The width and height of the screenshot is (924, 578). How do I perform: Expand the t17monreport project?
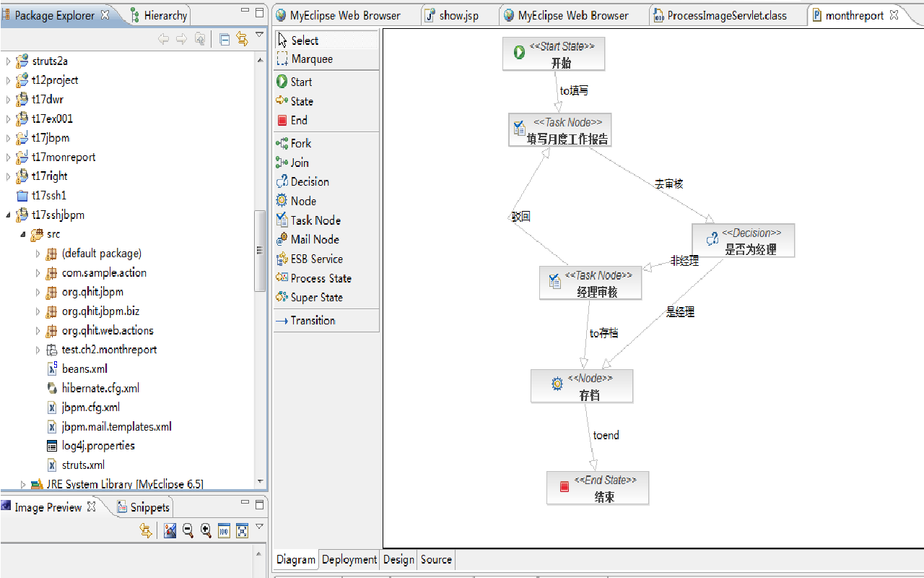click(9, 158)
